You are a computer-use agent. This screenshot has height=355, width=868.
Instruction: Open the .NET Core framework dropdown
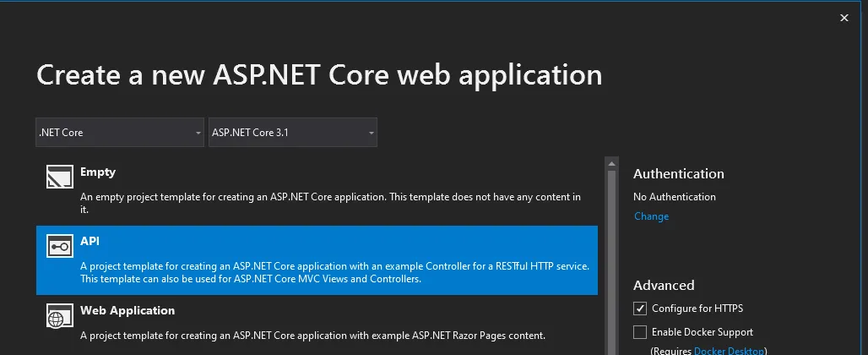[120, 133]
